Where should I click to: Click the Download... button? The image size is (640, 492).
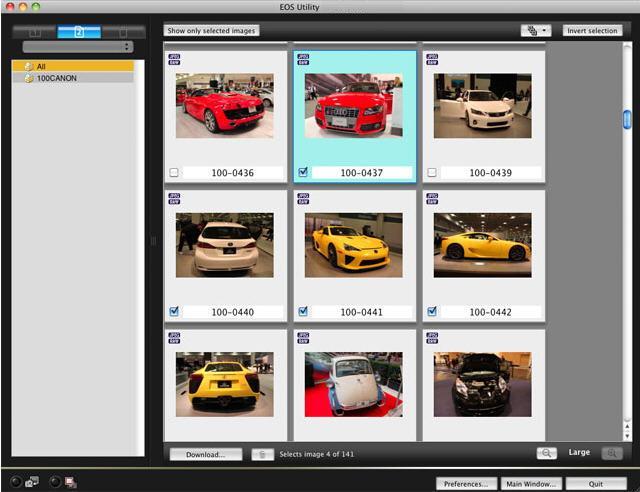coord(206,454)
